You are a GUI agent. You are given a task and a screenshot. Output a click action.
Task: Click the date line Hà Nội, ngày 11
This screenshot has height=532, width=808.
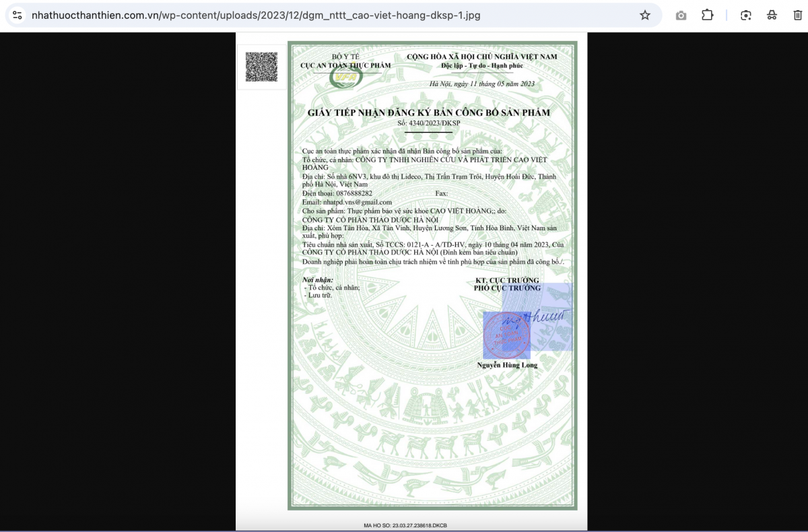481,84
